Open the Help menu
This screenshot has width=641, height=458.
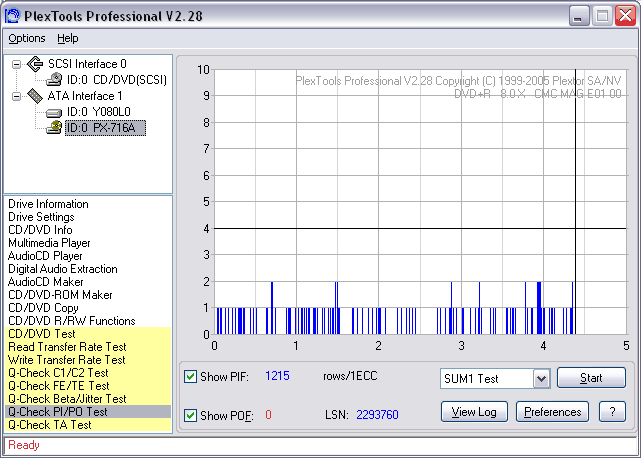click(x=67, y=38)
